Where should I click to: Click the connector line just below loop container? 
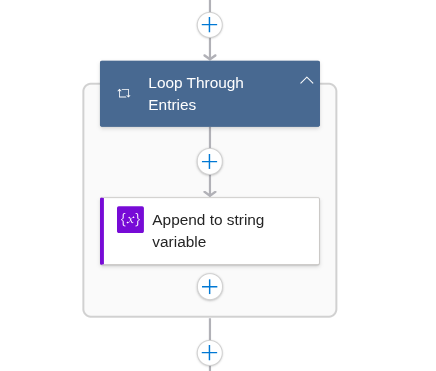(x=210, y=329)
